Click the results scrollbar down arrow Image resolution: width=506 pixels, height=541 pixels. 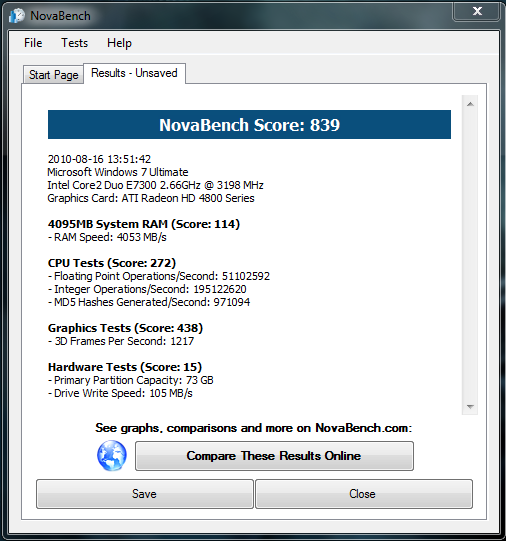(x=470, y=406)
